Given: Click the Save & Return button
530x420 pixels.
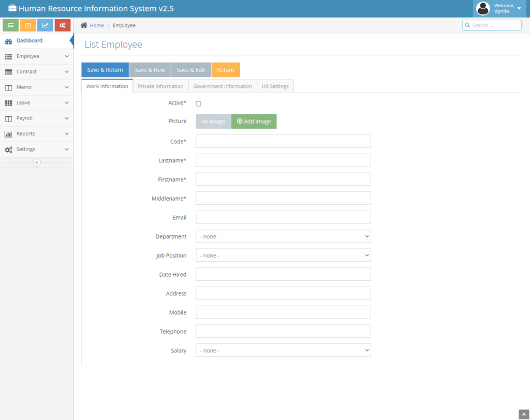Looking at the screenshot, I should (105, 69).
